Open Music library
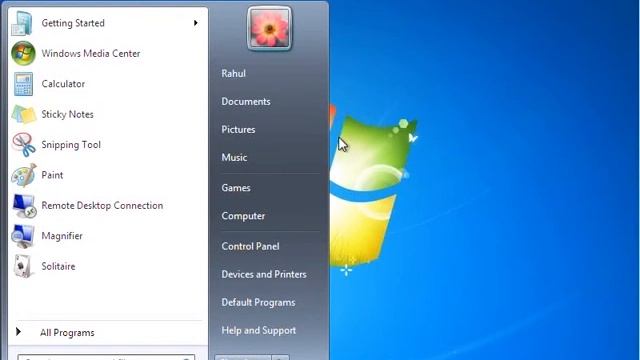The width and height of the screenshot is (640, 360). 234,158
